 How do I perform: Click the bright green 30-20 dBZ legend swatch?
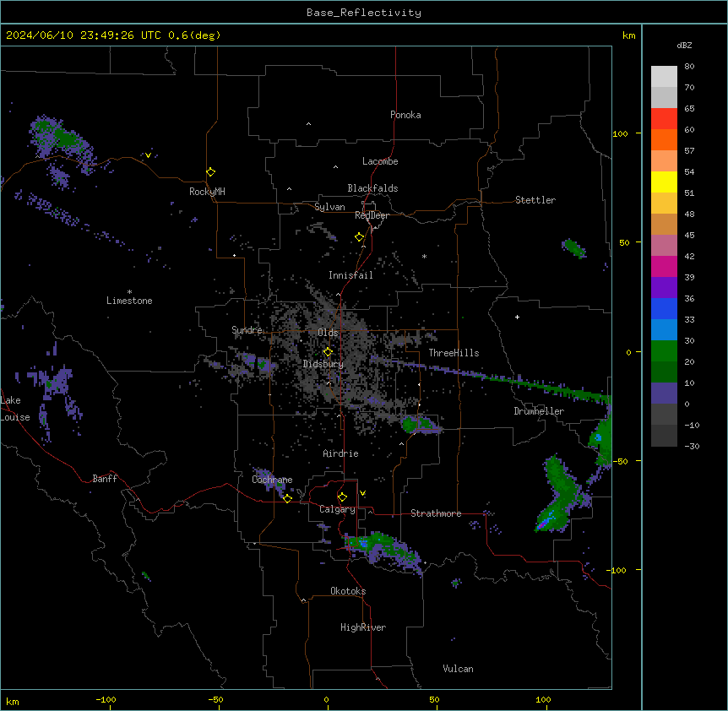pyautogui.click(x=664, y=351)
